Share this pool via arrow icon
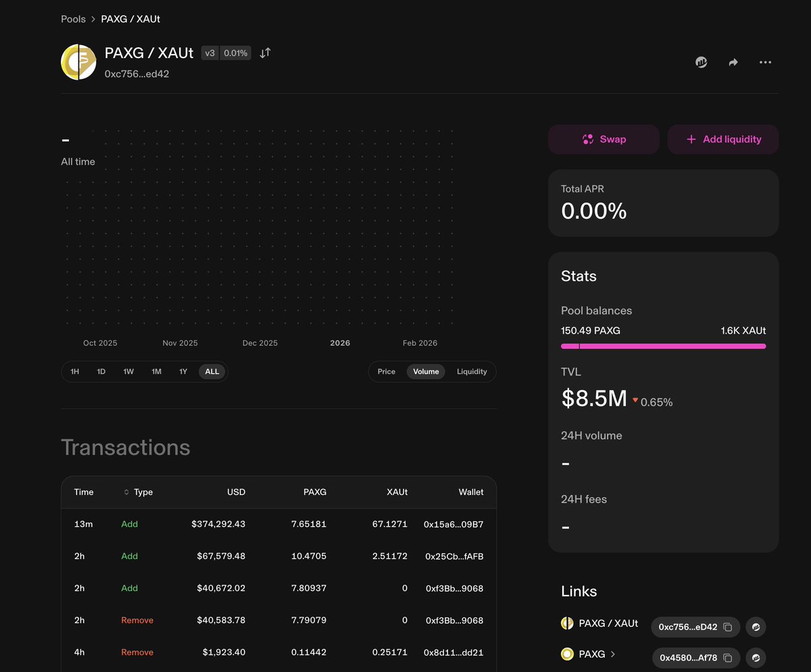The width and height of the screenshot is (811, 672). pos(733,62)
